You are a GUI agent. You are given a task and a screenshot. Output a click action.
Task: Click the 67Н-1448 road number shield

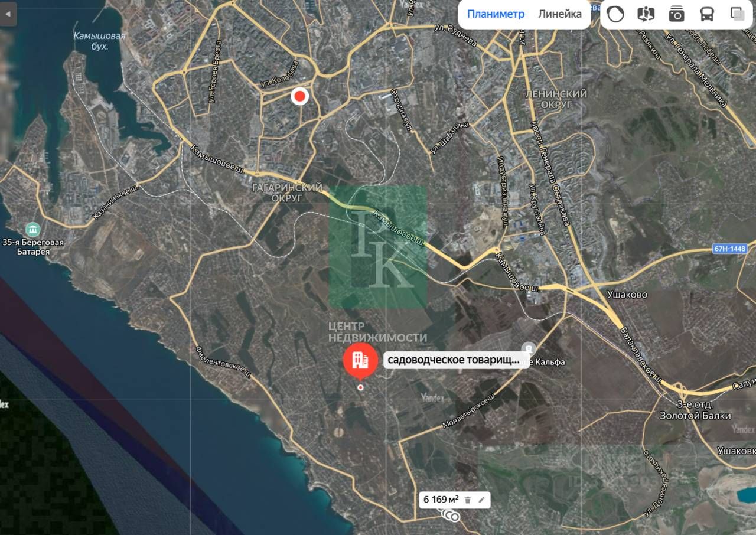(730, 249)
